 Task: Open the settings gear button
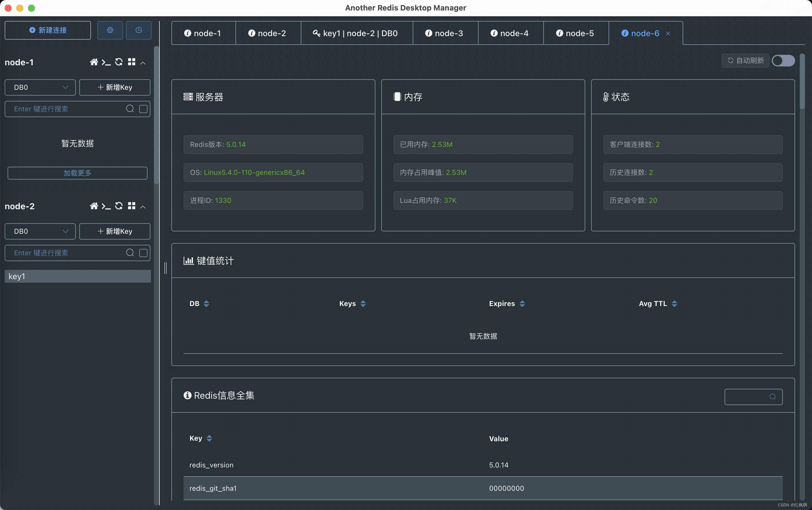tap(110, 30)
